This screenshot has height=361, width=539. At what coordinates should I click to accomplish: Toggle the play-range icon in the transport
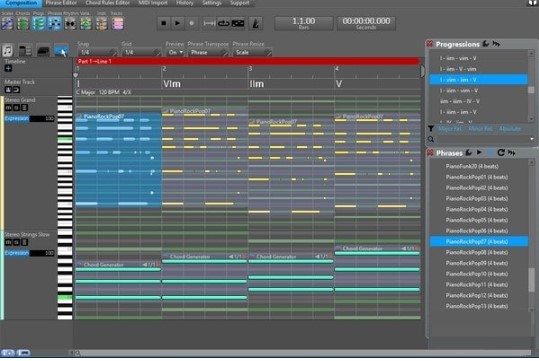point(209,23)
